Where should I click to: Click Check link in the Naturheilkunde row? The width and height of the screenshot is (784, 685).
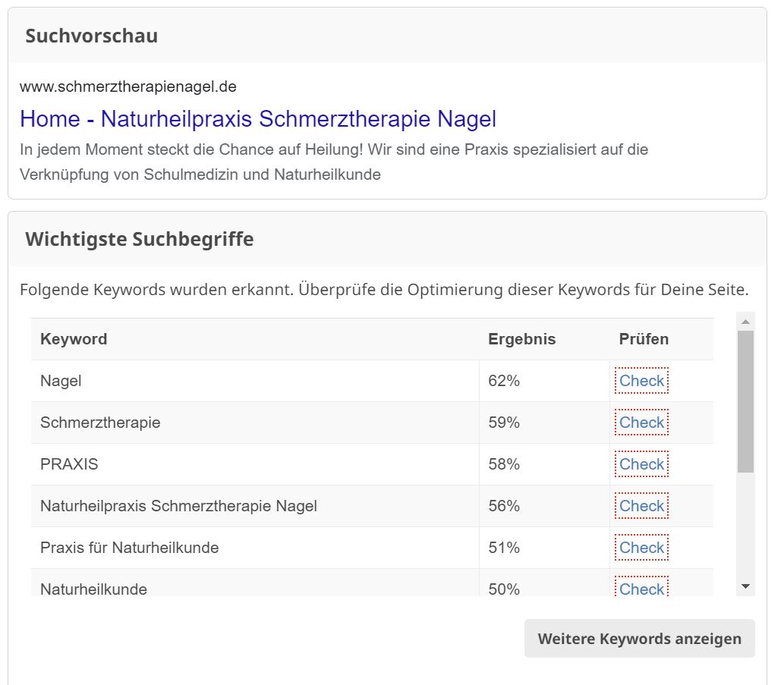point(641,587)
